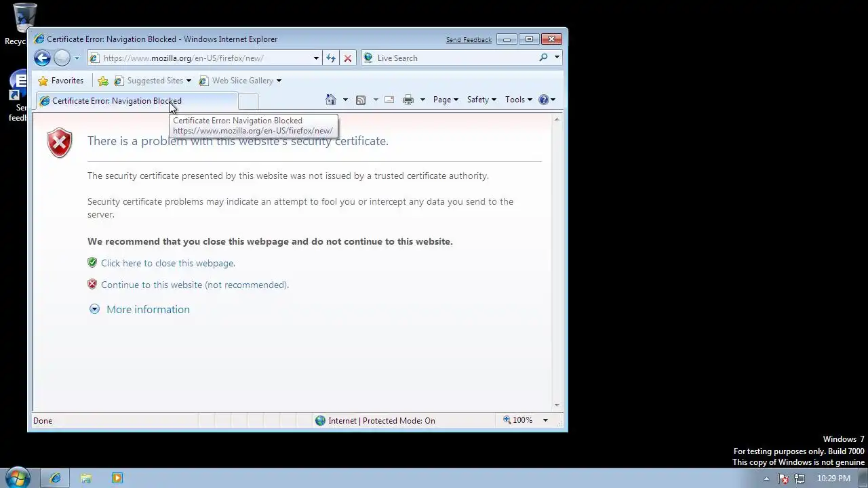The image size is (868, 488).
Task: Click the page scroll up arrow
Action: pyautogui.click(x=557, y=119)
